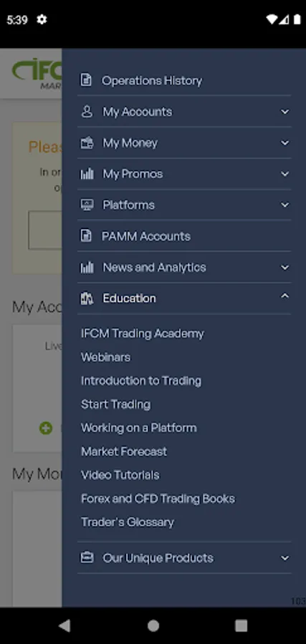Screen dimensions: 306x644
Task: Expand the Our Unique Products chevron
Action: click(x=285, y=557)
